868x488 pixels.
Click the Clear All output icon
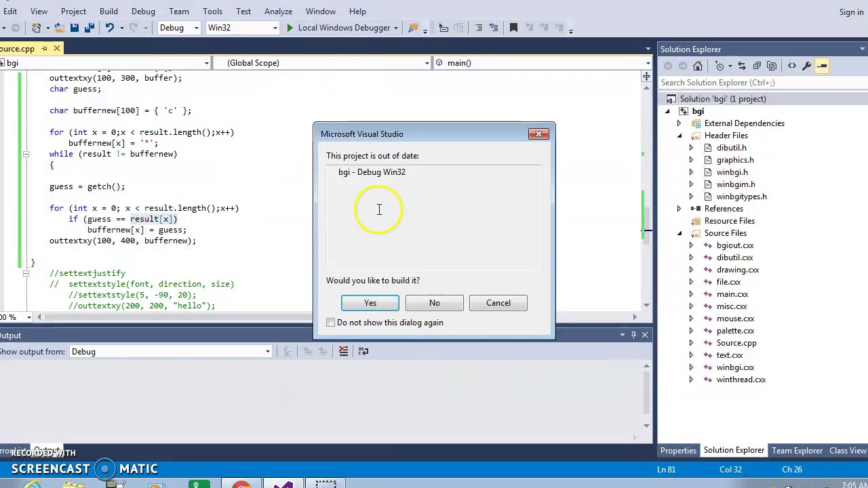[x=343, y=351]
